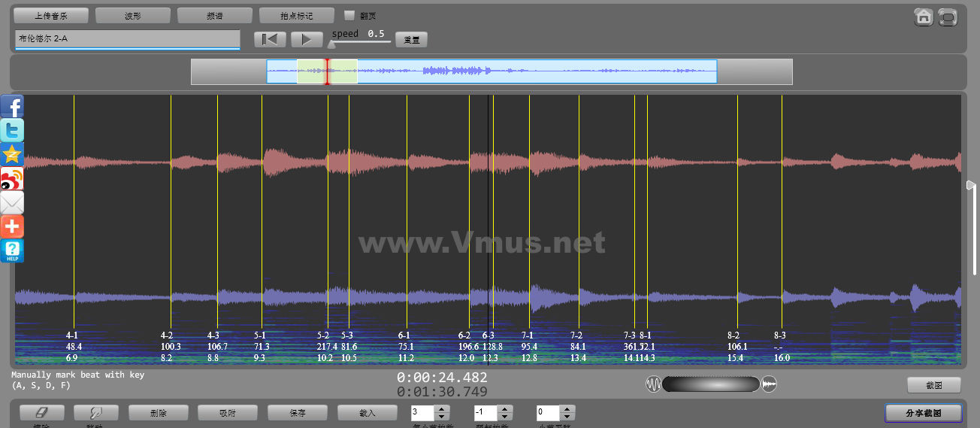Screen dimensions: 980x428
Task: Click the rewind to start button
Action: (270, 39)
